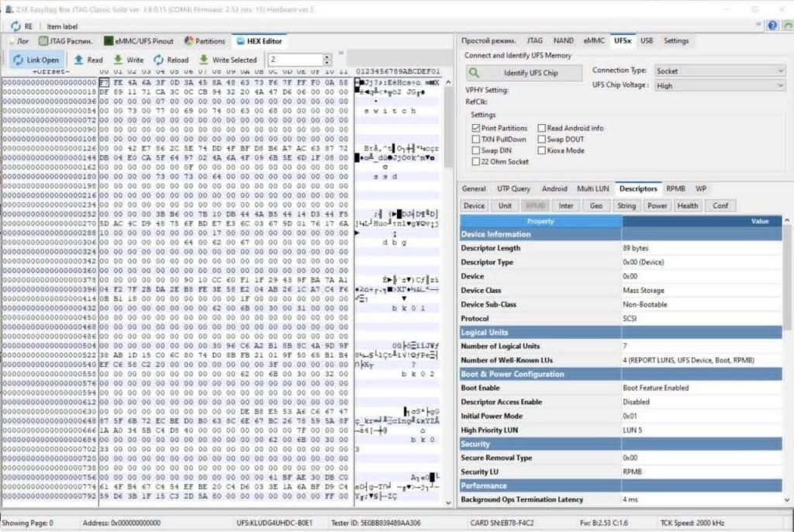Toggle the Kioxa Mode checkbox
794x532 pixels.
point(541,150)
